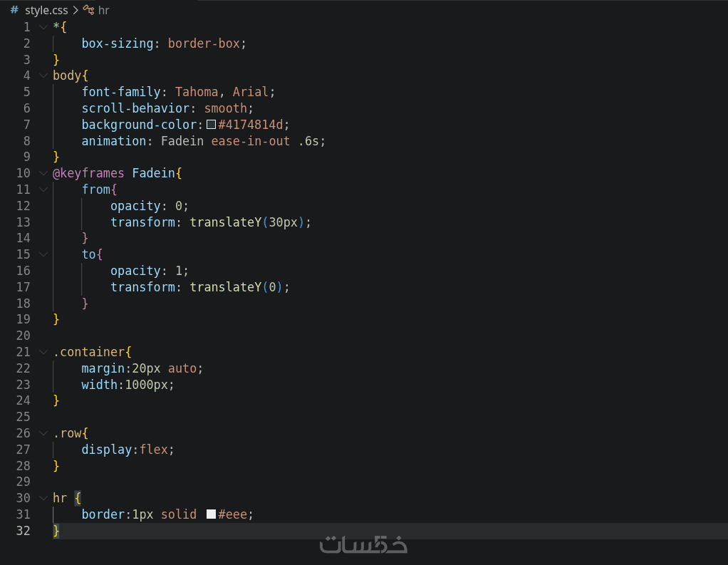Click the 'display' property on line 27
The width and height of the screenshot is (728, 565).
(107, 450)
